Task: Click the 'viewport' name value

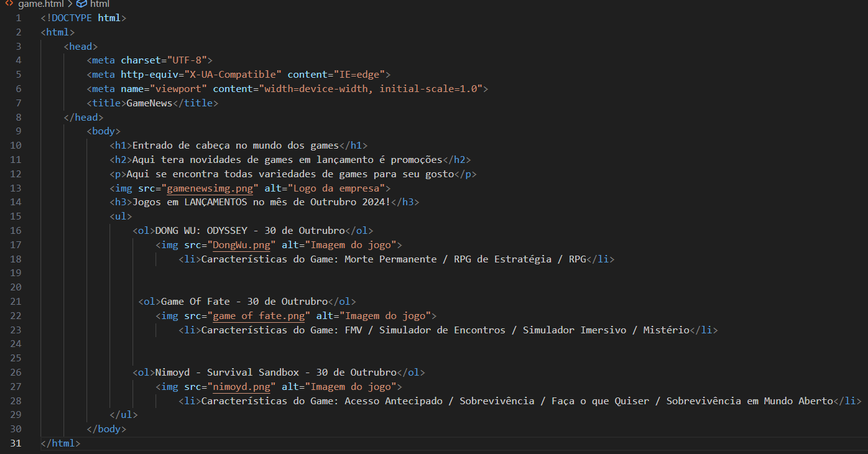Action: [178, 88]
